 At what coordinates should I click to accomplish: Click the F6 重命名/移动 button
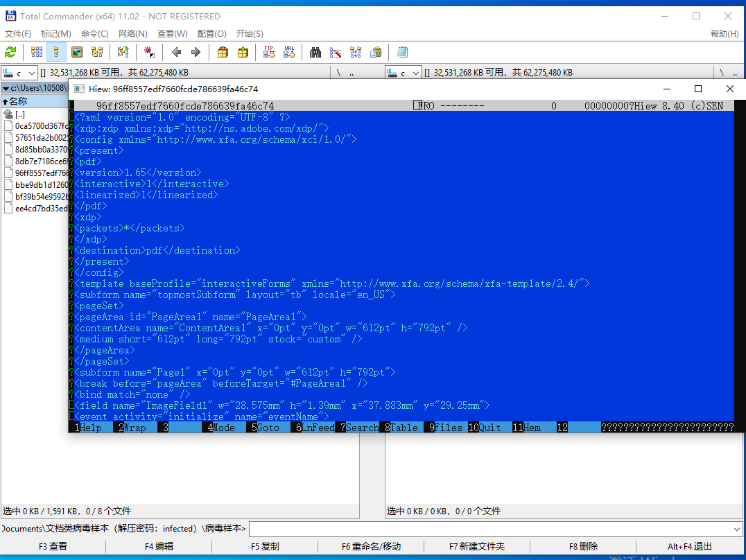click(371, 547)
